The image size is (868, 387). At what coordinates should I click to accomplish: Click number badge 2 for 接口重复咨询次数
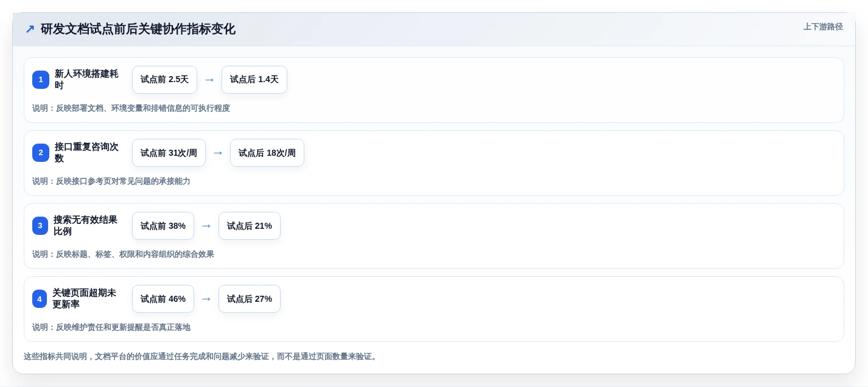(x=41, y=153)
